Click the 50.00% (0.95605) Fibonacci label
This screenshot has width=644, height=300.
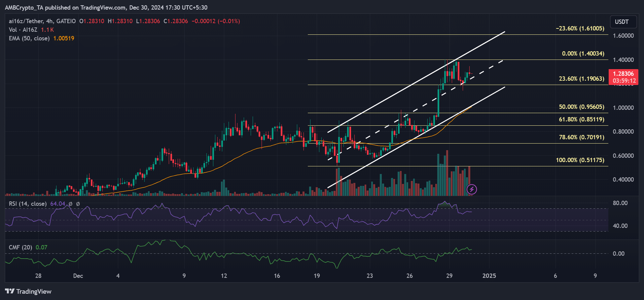(x=582, y=107)
